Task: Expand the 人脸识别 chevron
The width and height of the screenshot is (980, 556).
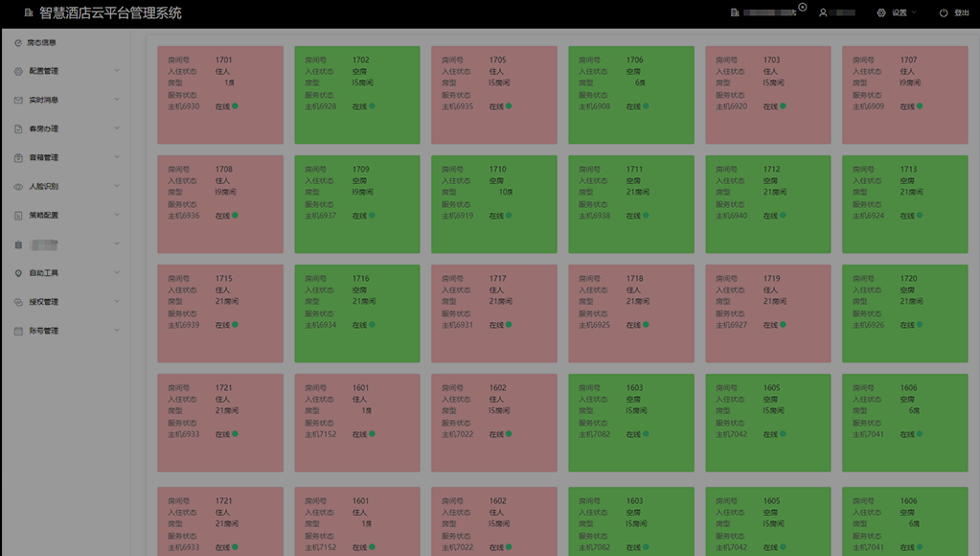Action: pos(117,186)
